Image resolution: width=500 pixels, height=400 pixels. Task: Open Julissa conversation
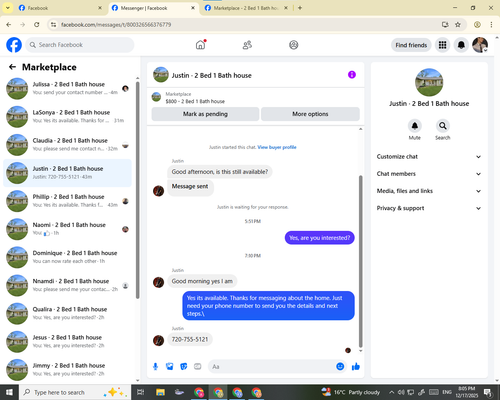coord(68,88)
